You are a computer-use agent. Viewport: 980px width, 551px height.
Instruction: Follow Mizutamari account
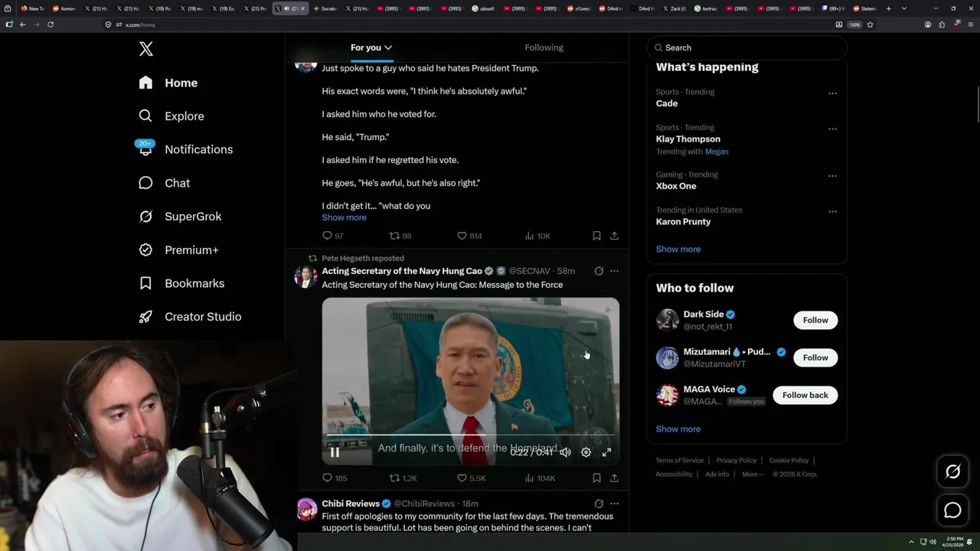815,358
